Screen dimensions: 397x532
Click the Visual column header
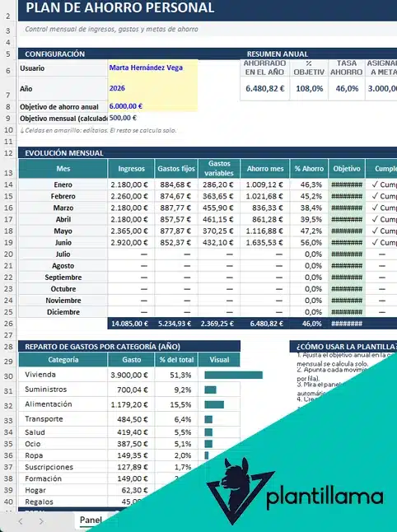point(219,360)
